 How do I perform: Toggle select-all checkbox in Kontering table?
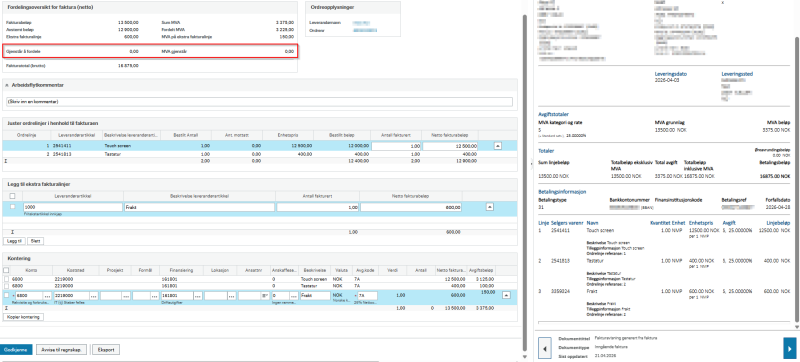pyautogui.click(x=6, y=270)
